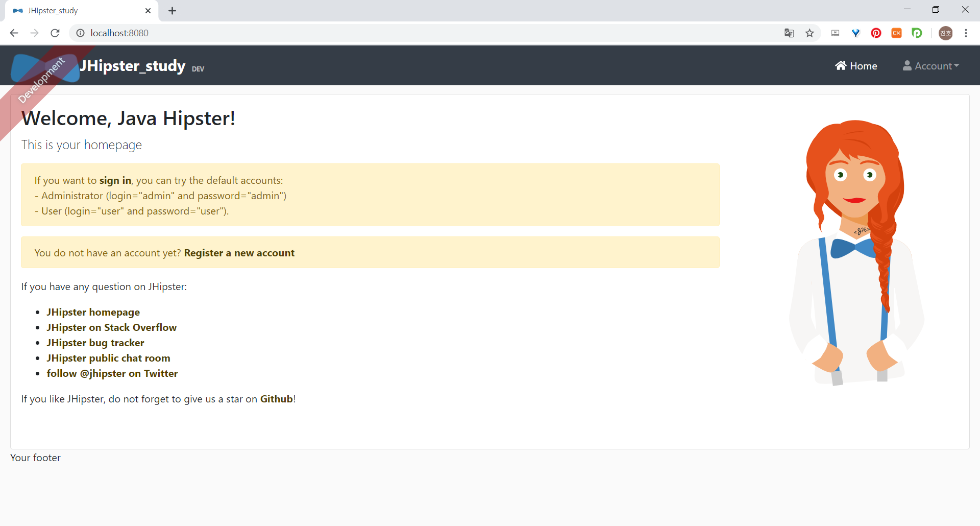The image size is (980, 526).
Task: Minimize the browser window
Action: pos(907,10)
